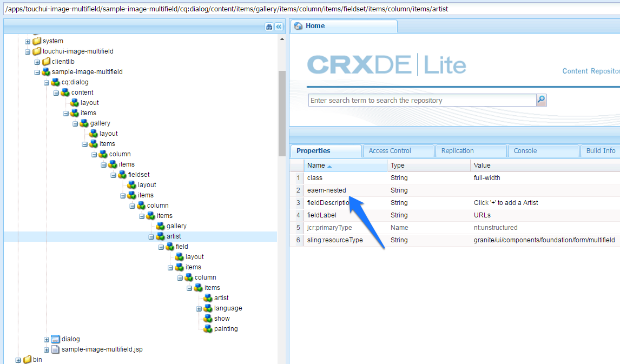
Task: Click the sling:resourceType property name
Action: coord(335,240)
